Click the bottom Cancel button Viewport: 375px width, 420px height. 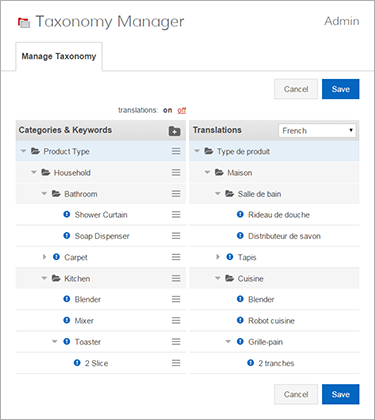[296, 394]
